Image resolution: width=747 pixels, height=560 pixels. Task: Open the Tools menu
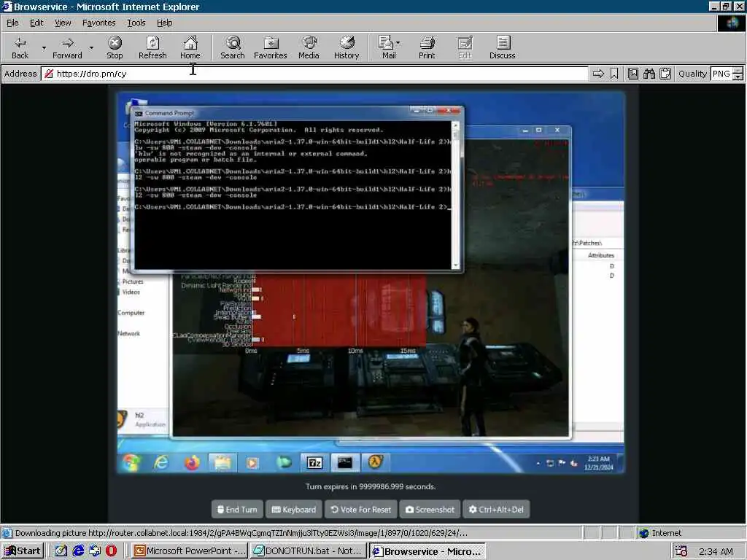136,23
